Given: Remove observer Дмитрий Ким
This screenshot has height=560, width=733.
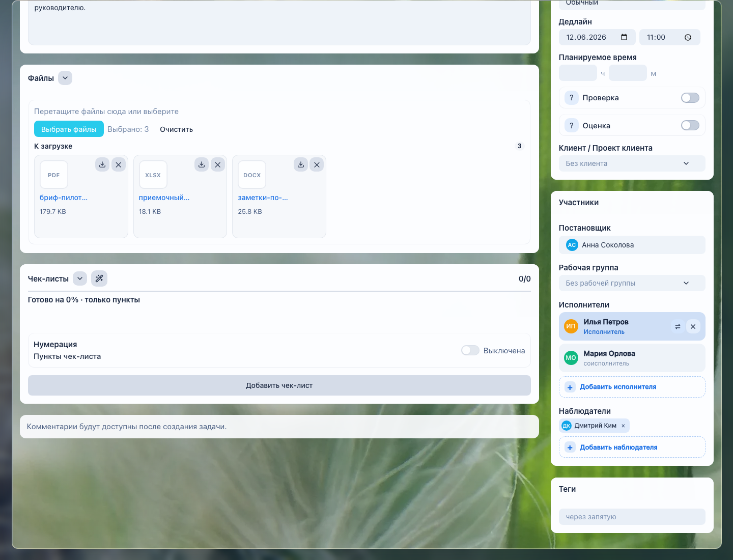Looking at the screenshot, I should tap(623, 426).
